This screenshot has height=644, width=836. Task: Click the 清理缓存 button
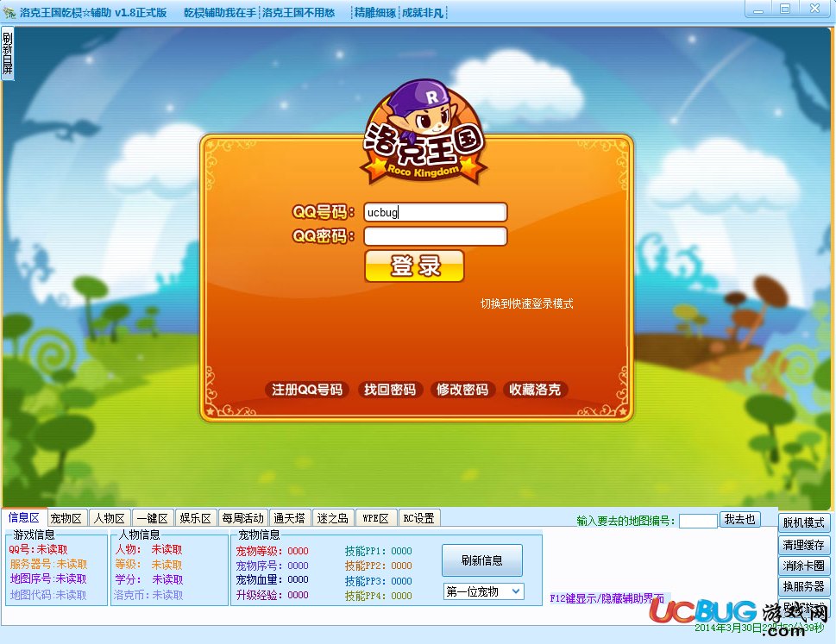(x=804, y=544)
